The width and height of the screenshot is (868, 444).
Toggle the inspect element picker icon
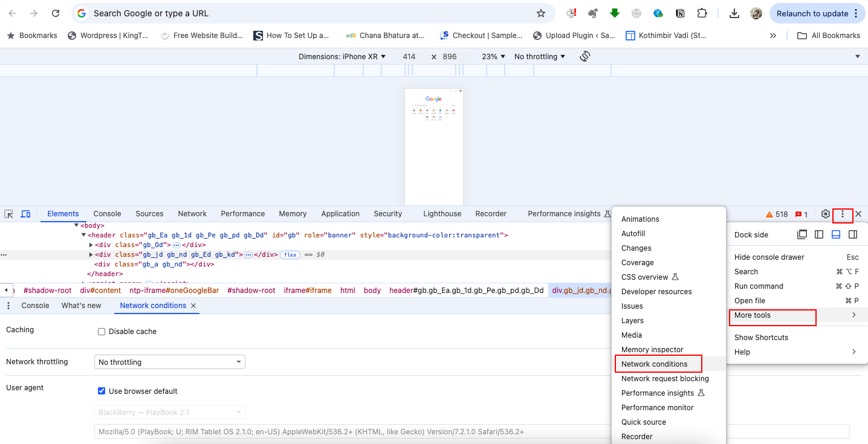9,214
